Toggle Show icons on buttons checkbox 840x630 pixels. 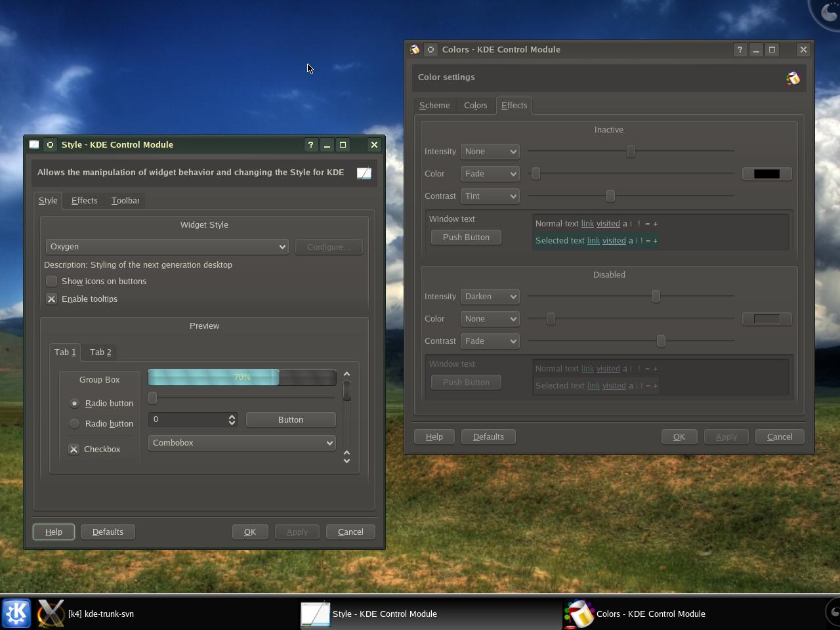(x=51, y=281)
